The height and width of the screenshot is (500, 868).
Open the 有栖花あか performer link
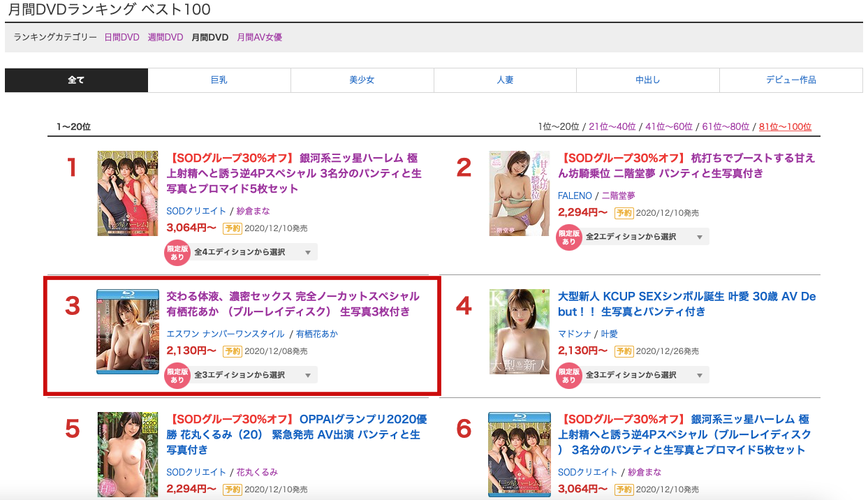coord(317,334)
